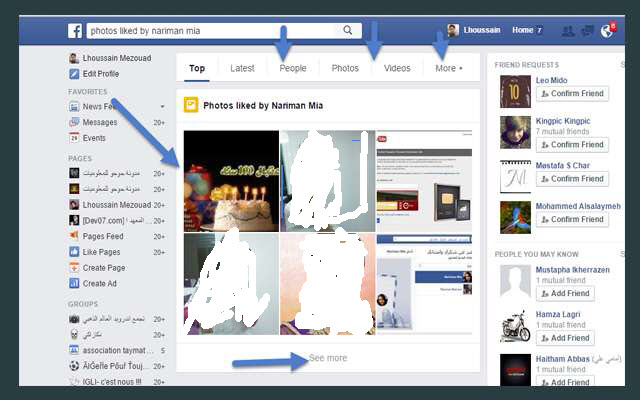Open Like Pages link

click(101, 252)
